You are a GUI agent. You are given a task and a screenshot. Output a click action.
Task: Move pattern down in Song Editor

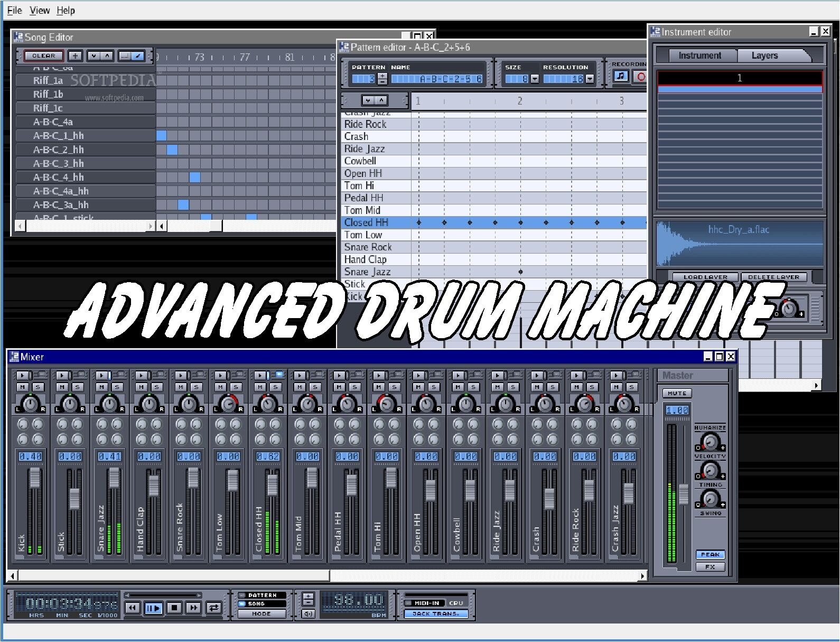94,55
